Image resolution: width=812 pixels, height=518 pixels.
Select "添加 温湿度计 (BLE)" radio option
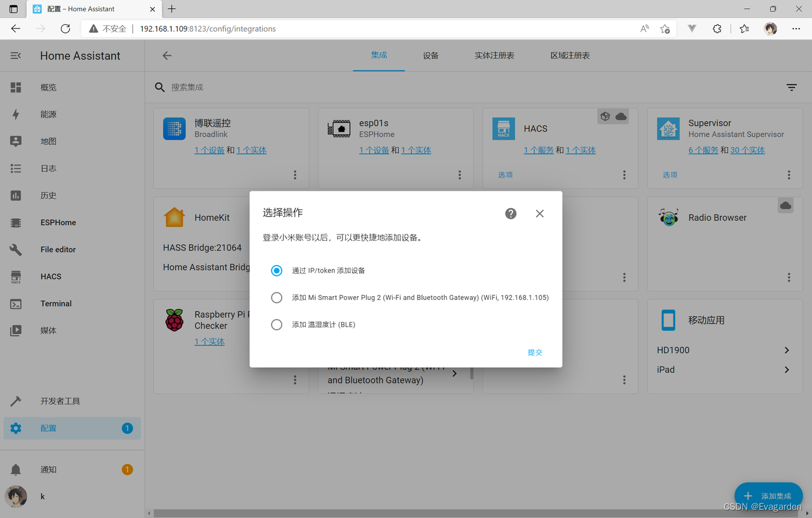point(277,325)
